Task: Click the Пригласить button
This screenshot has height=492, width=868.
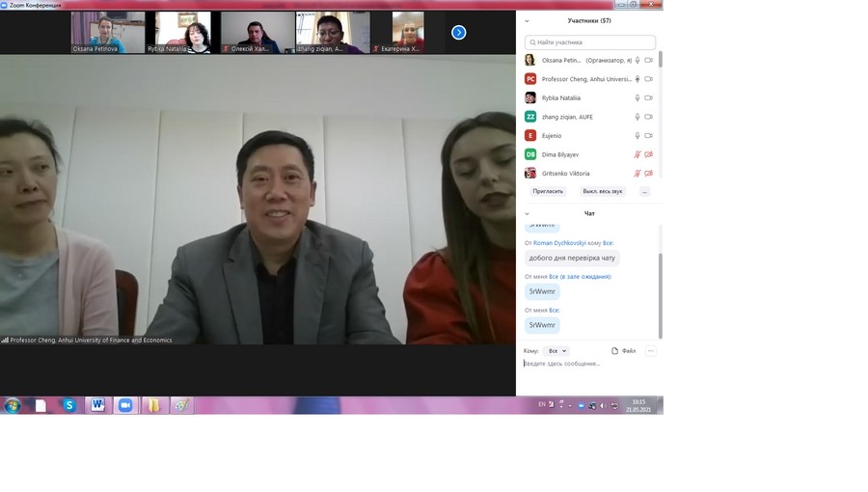Action: click(548, 191)
